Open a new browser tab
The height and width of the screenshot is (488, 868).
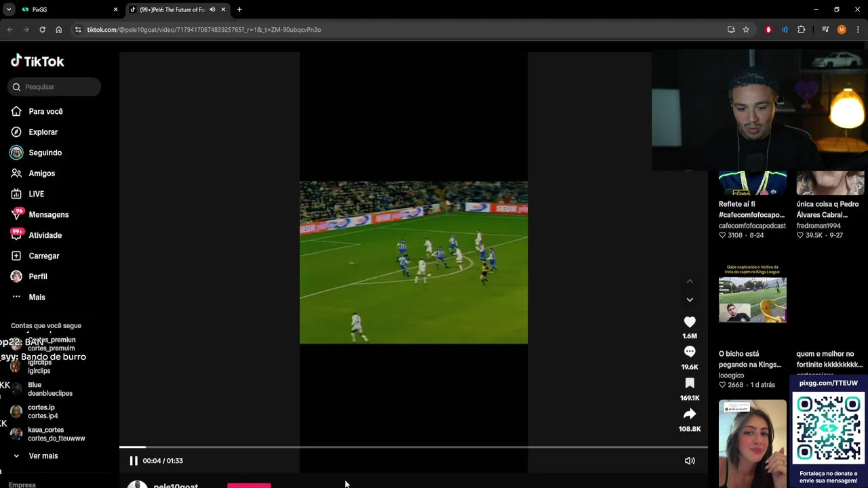coord(239,9)
